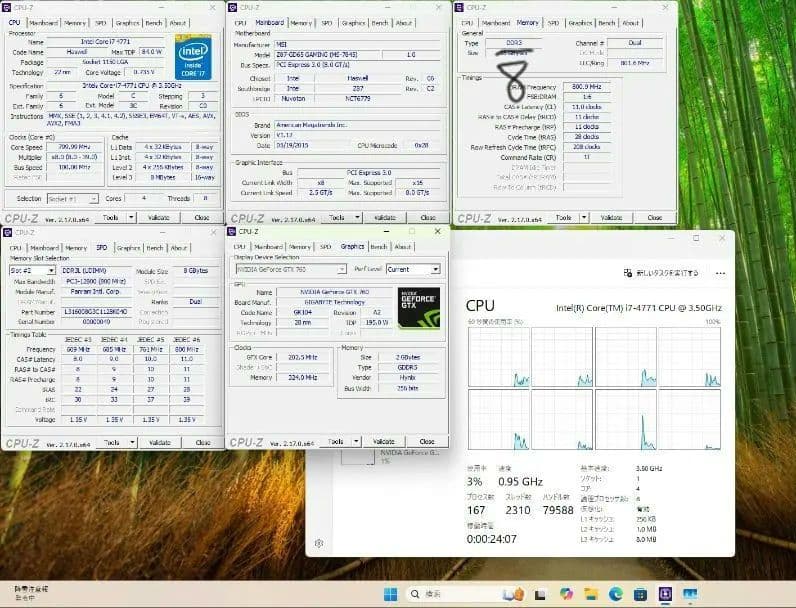Click the Task Manager icon on the taskbar
796x608 pixels.
click(x=690, y=594)
